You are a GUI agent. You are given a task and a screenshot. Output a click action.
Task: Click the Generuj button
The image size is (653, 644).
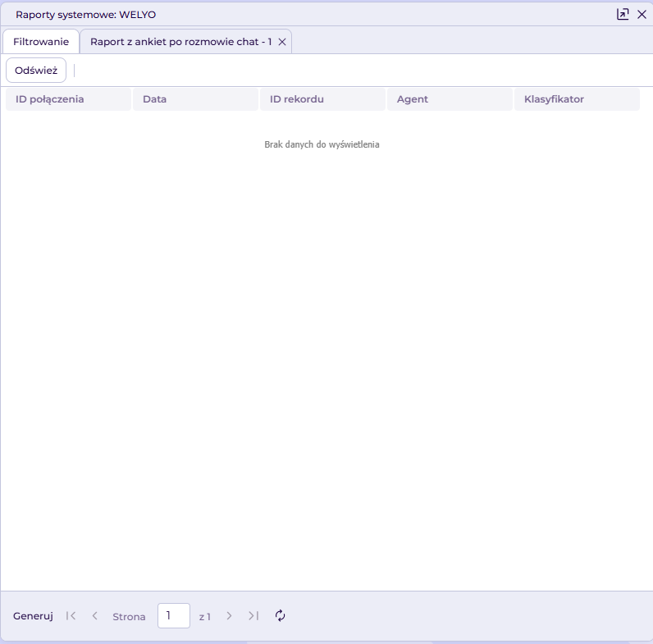pyautogui.click(x=33, y=615)
